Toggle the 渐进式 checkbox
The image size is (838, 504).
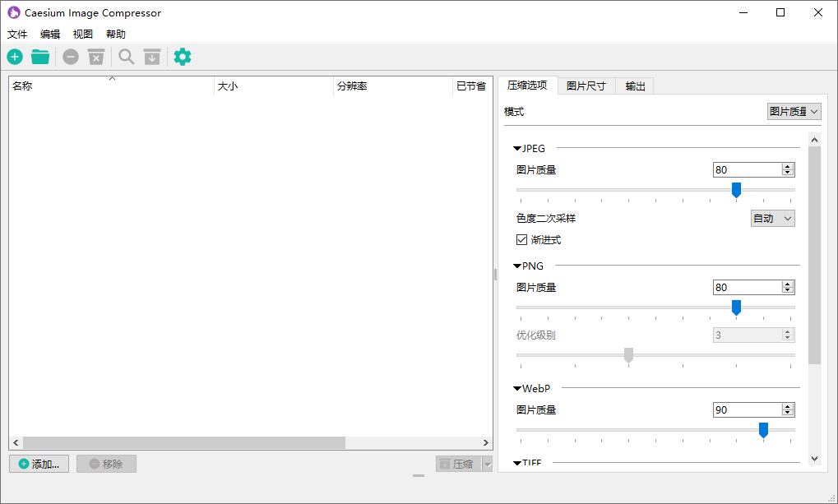pyautogui.click(x=522, y=239)
